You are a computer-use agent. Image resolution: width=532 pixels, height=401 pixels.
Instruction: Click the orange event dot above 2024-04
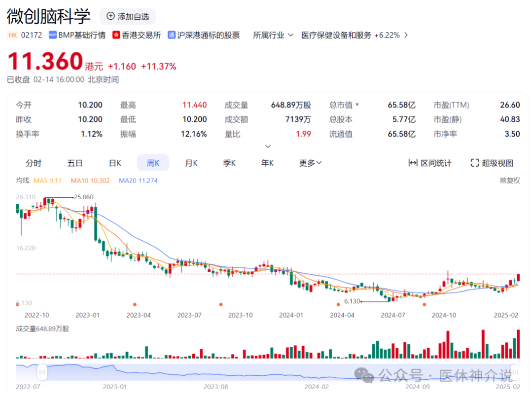338,304
